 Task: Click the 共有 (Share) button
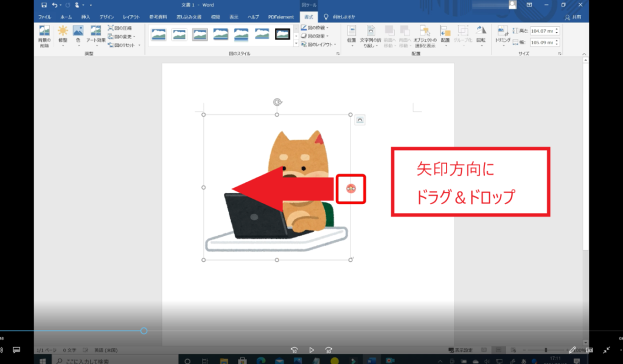click(573, 16)
